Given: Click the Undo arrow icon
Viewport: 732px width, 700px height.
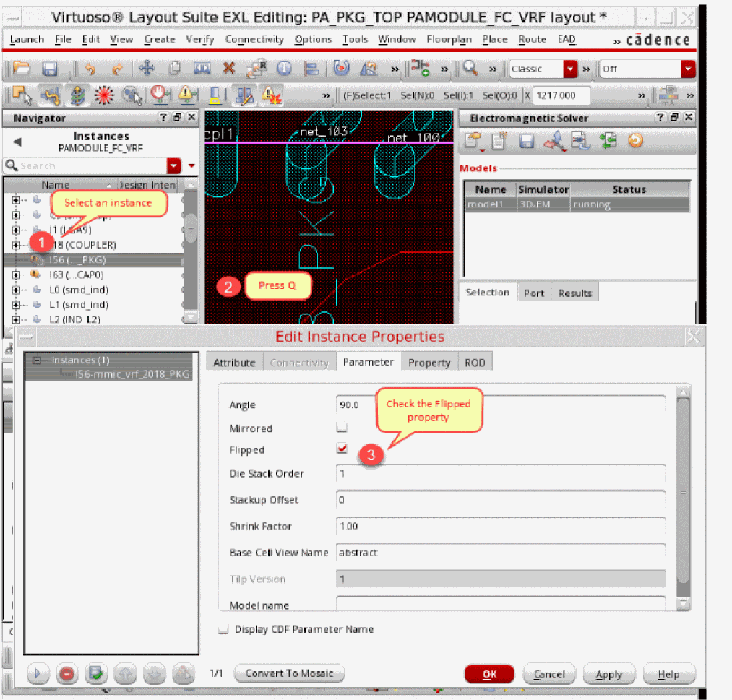Looking at the screenshot, I should (90, 69).
